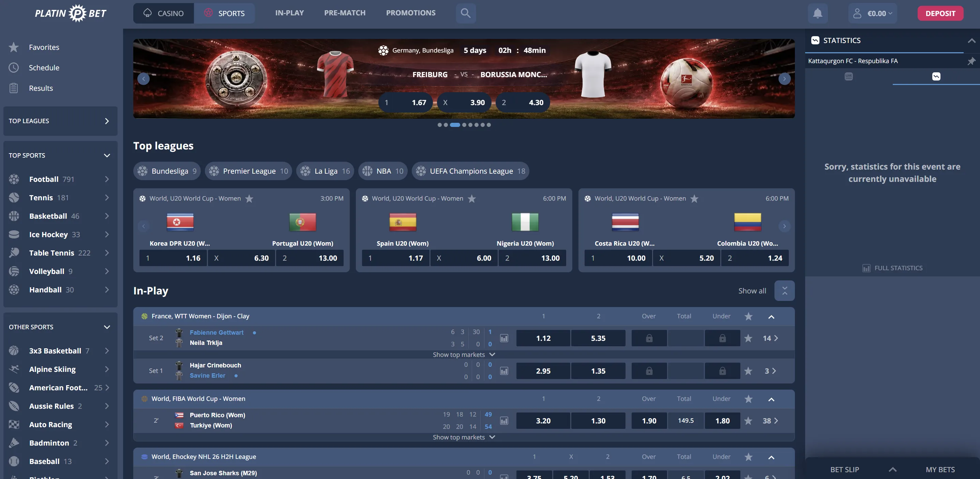The image size is (980, 479).
Task: View all 38 markets for Puerto Rico match
Action: coord(770,421)
